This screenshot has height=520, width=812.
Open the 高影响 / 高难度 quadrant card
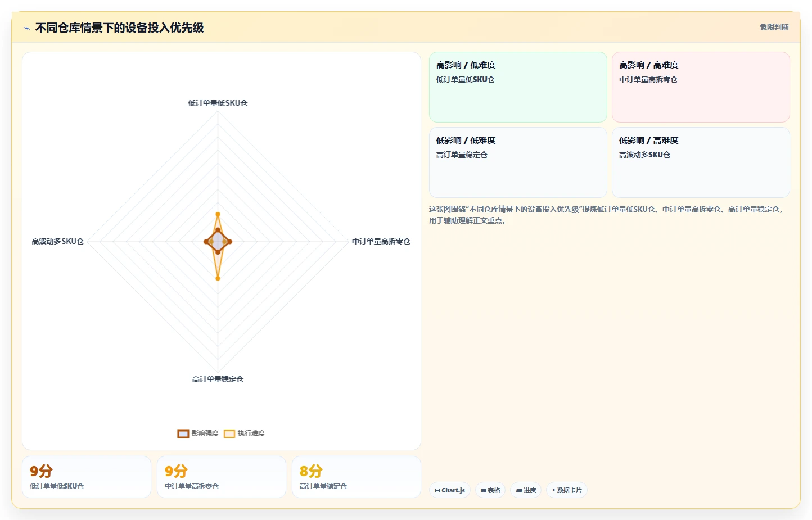(x=701, y=87)
